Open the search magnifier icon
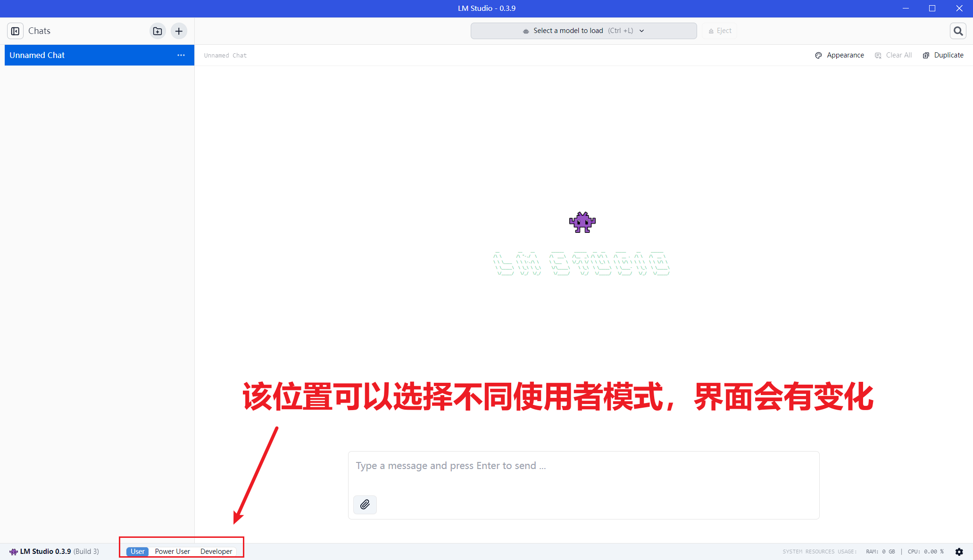The width and height of the screenshot is (973, 560). [958, 31]
